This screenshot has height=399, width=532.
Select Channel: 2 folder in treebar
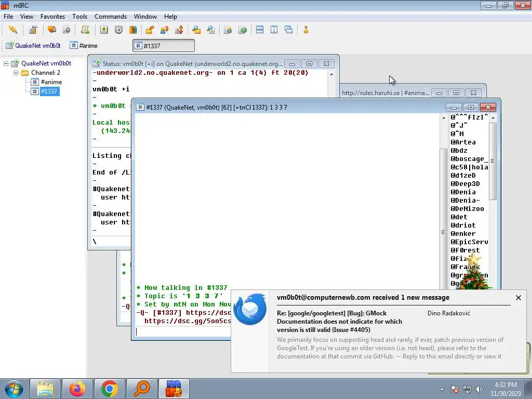[x=46, y=73]
